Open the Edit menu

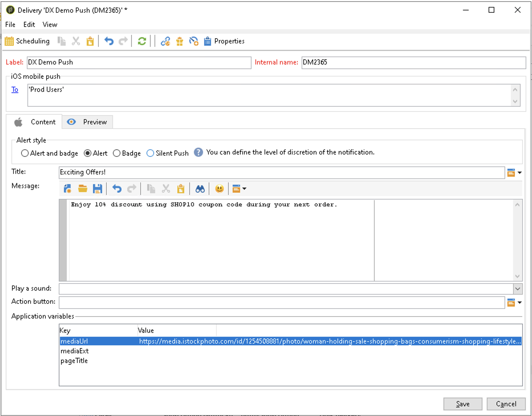(29, 25)
